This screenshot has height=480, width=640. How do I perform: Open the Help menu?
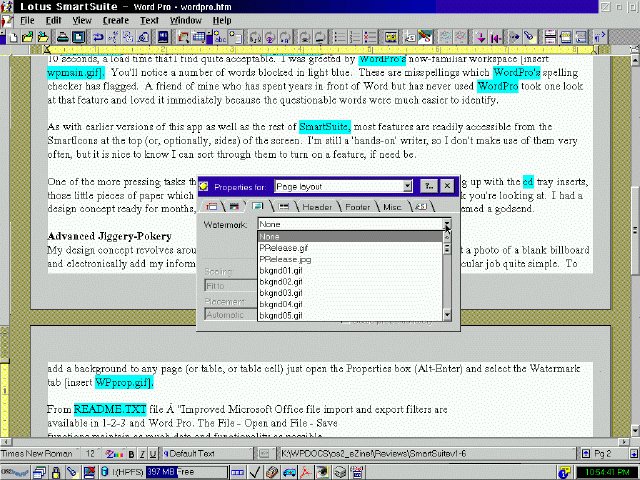[222, 20]
